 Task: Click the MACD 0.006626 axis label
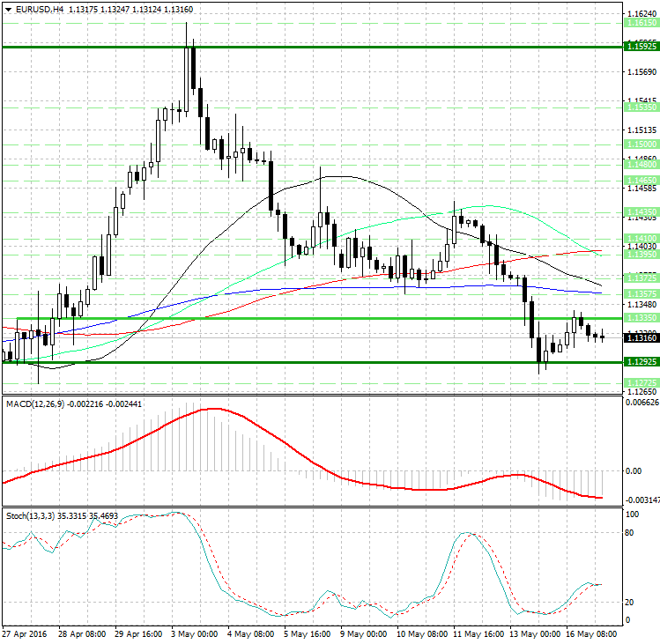642,403
